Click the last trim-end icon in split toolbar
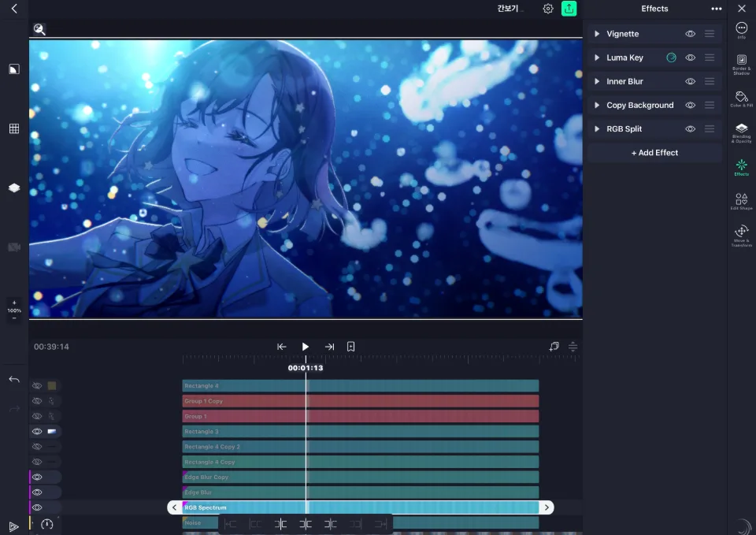756x535 pixels. tap(380, 524)
